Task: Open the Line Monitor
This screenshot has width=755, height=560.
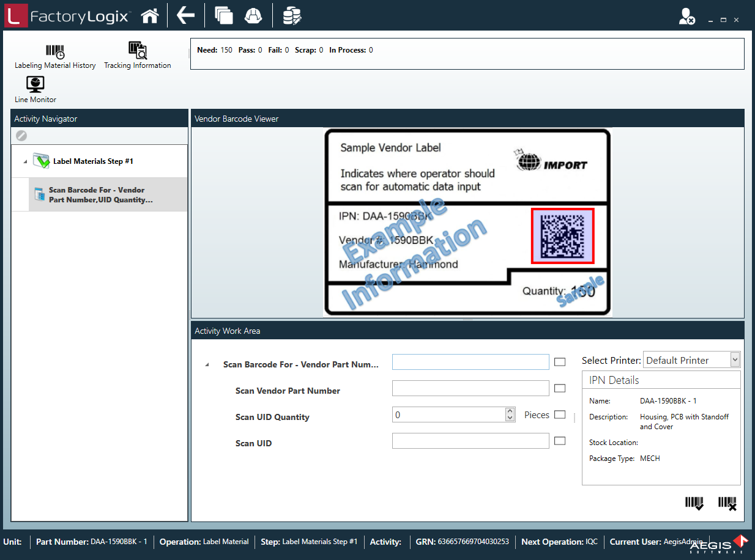Action: click(35, 89)
